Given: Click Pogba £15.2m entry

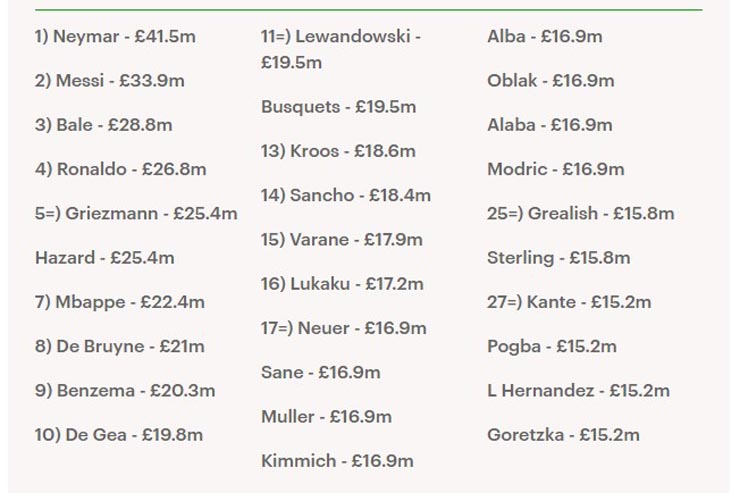Looking at the screenshot, I should [x=551, y=346].
